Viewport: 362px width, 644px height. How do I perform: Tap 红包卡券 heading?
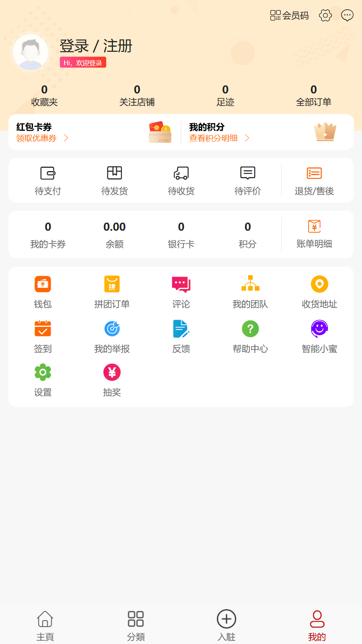click(x=34, y=127)
